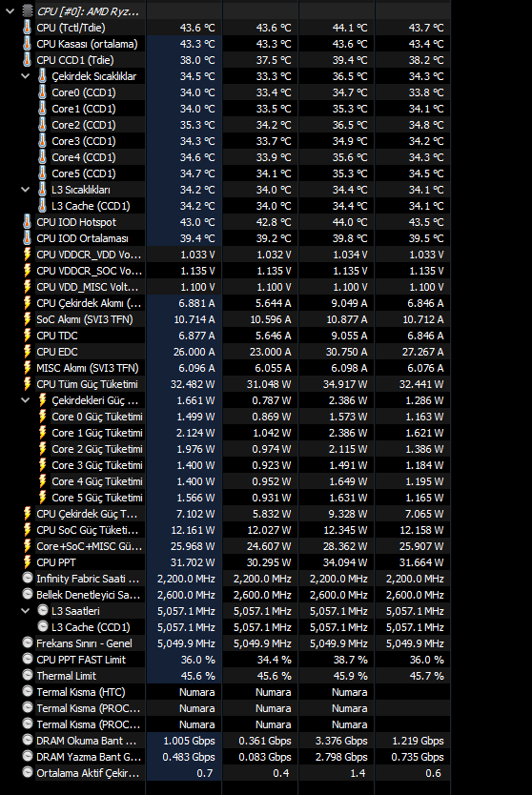Click the thermometer icon beside Core2 (CCD1)

43,125
